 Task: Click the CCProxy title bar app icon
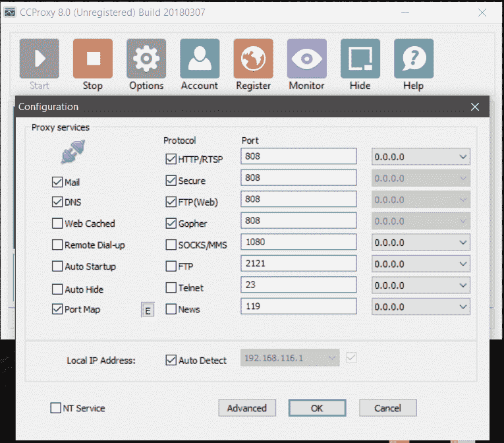point(10,13)
